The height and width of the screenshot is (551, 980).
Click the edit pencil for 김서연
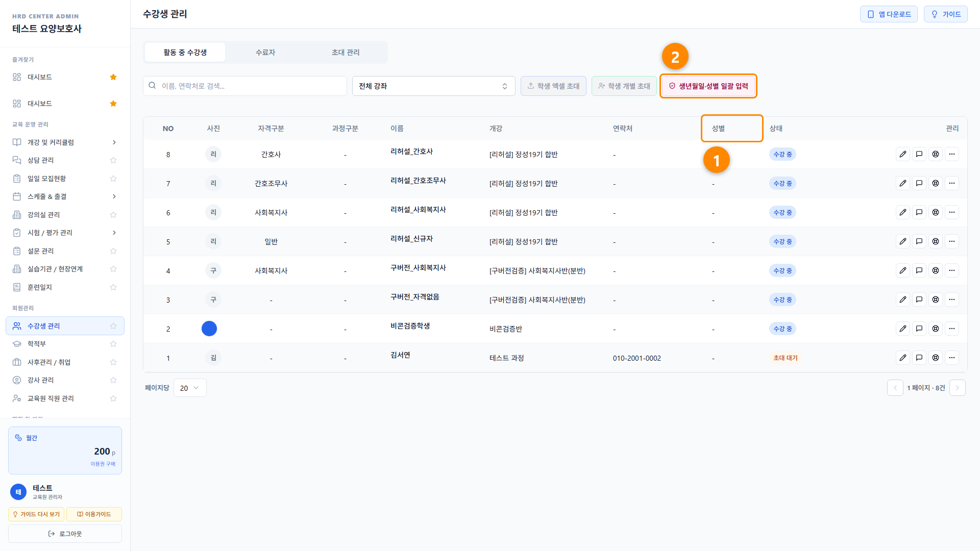(x=903, y=358)
